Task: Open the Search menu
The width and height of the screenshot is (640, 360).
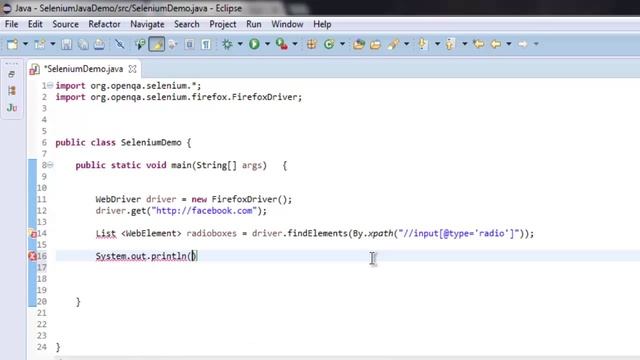Action: tap(187, 24)
